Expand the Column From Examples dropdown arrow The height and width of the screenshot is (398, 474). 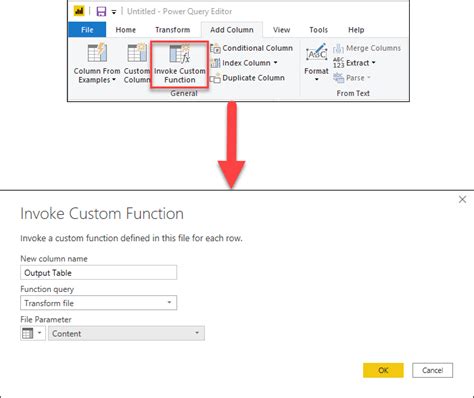click(x=114, y=80)
